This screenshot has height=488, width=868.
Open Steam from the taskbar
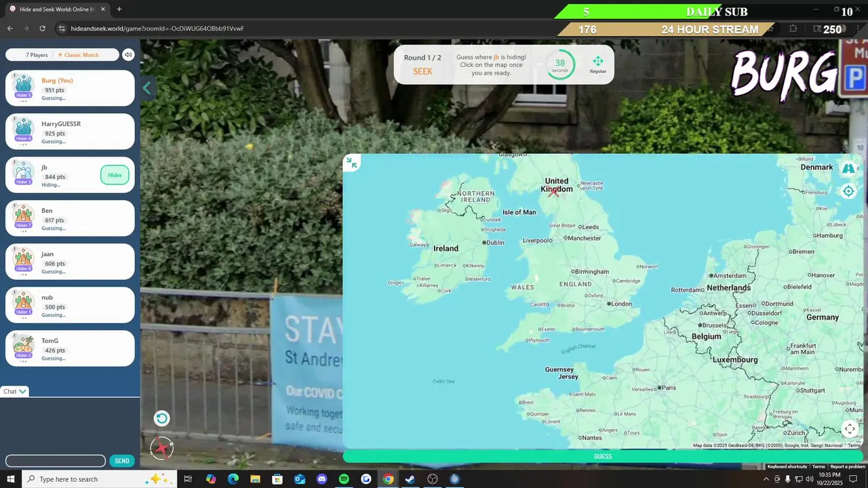click(410, 479)
